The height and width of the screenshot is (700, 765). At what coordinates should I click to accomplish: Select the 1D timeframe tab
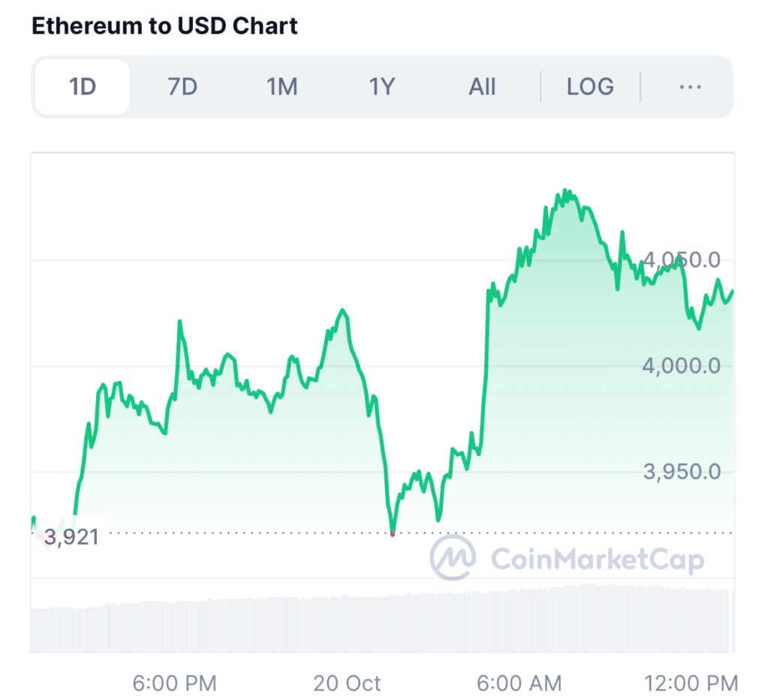tap(83, 87)
